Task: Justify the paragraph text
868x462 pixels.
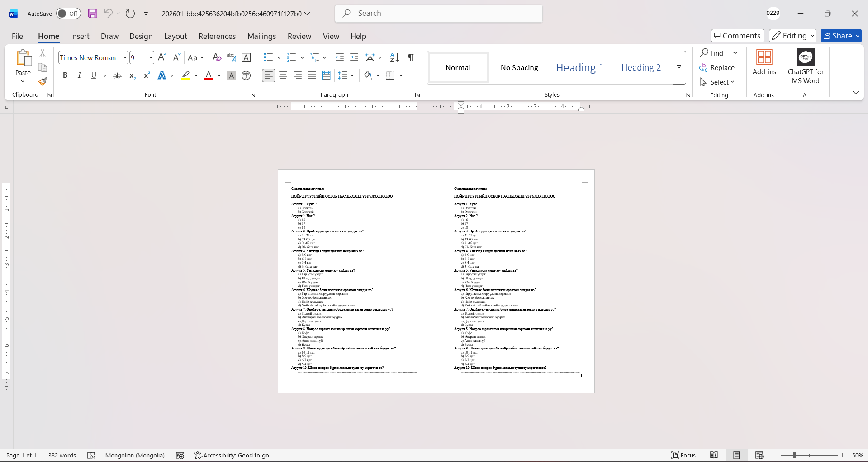Action: pyautogui.click(x=312, y=75)
